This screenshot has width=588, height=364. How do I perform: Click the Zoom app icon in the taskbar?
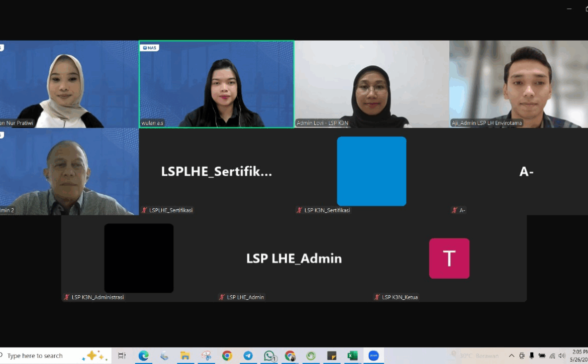[373, 356]
